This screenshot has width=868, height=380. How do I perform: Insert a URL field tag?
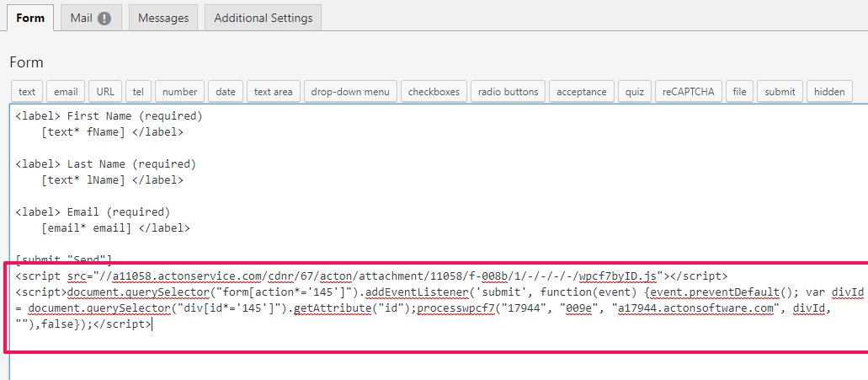coord(105,91)
